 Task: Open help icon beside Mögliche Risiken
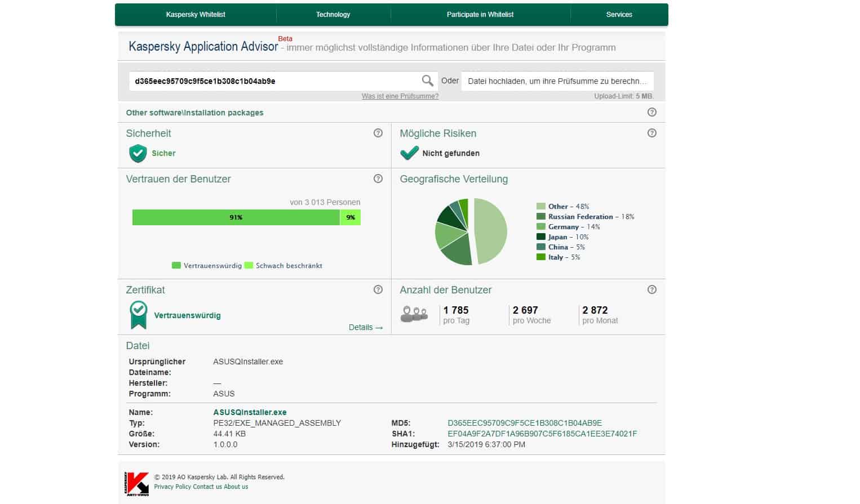point(652,133)
